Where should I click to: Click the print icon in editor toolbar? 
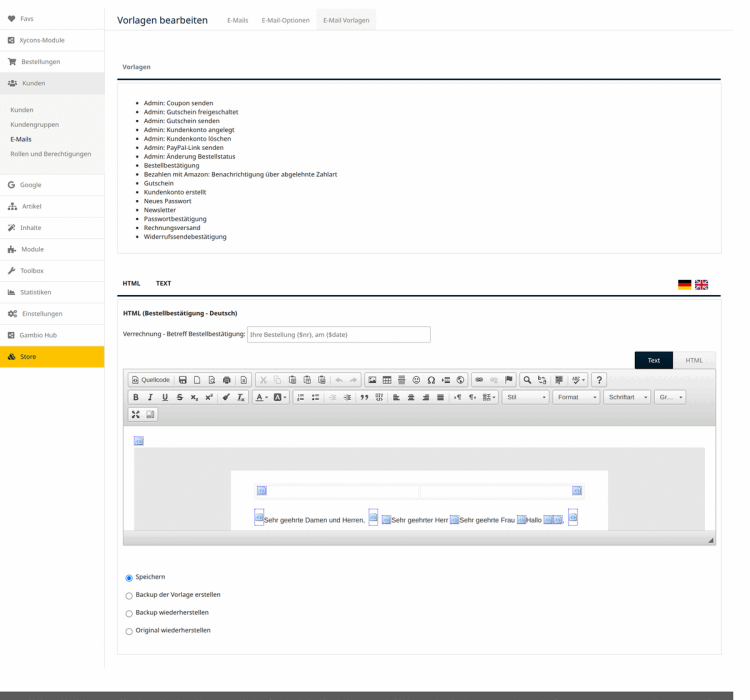tap(227, 380)
